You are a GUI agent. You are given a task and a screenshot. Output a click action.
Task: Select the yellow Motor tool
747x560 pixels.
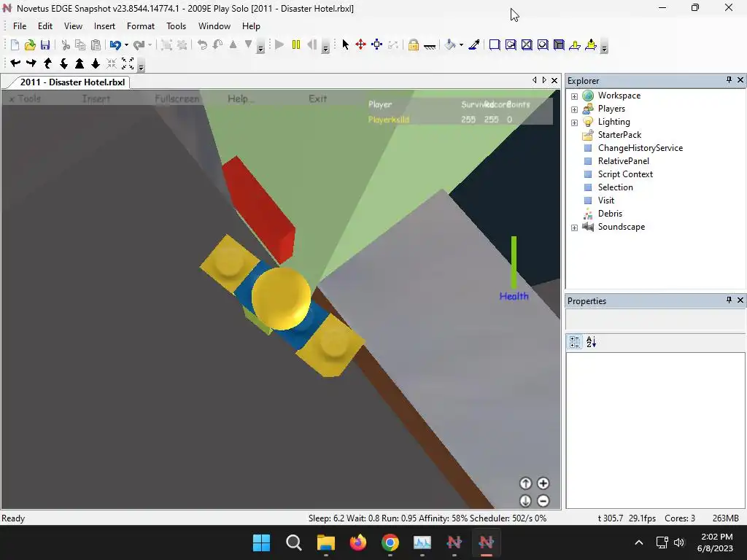pyautogui.click(x=591, y=44)
